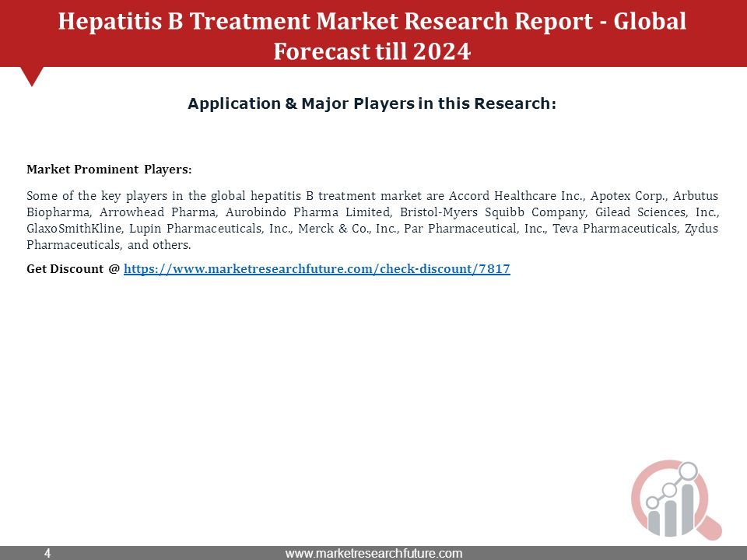
Task: Click the Market Research Future logo
Action: click(x=676, y=499)
